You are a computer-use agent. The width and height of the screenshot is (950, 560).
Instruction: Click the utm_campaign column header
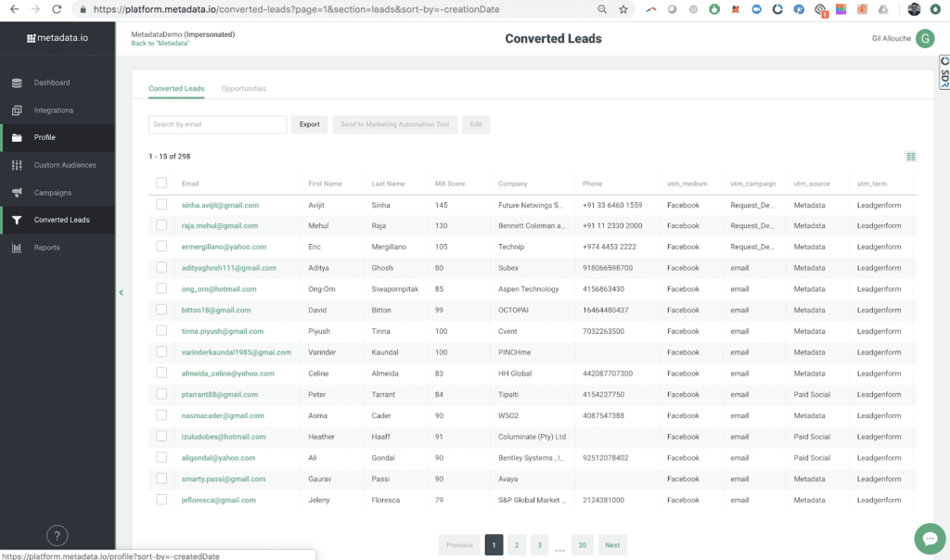click(x=753, y=184)
